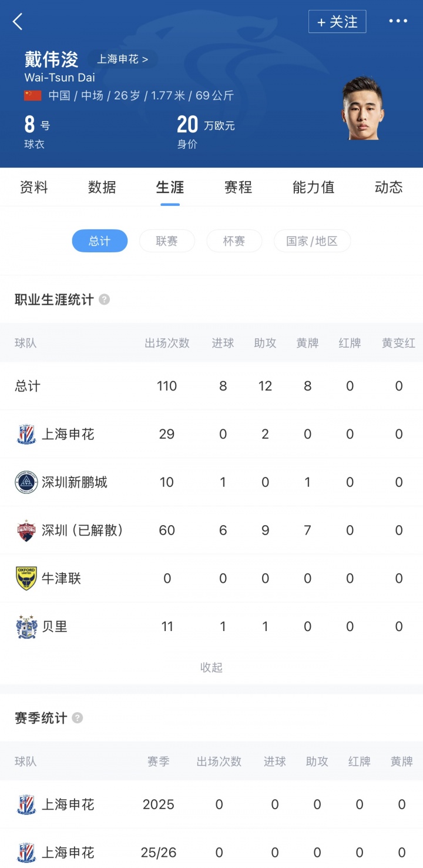Tap the season statistics help icon
The height and width of the screenshot is (868, 423).
click(x=78, y=718)
